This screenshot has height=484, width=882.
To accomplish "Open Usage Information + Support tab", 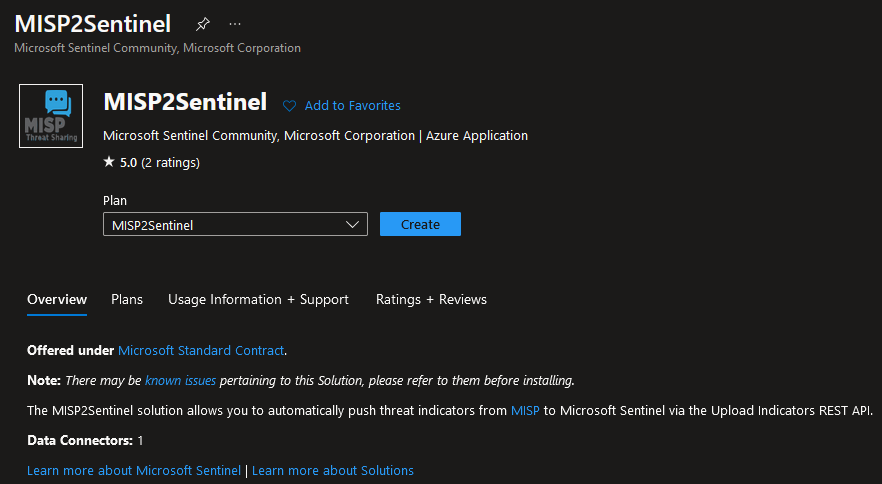I will coord(258,299).
